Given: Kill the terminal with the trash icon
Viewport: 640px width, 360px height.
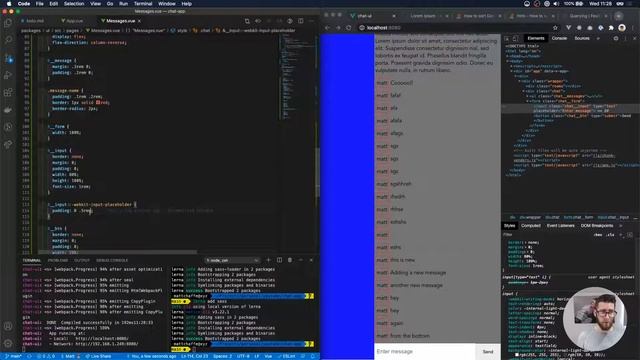Looking at the screenshot, I should tap(290, 260).
